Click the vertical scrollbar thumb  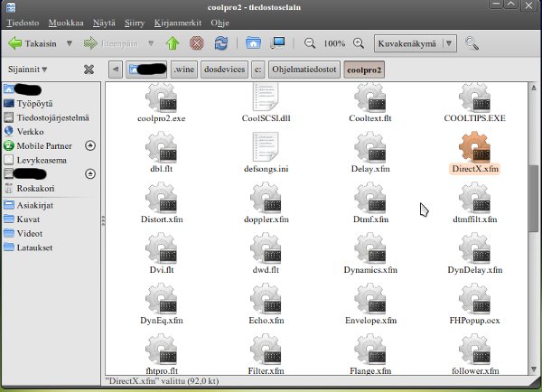click(534, 199)
